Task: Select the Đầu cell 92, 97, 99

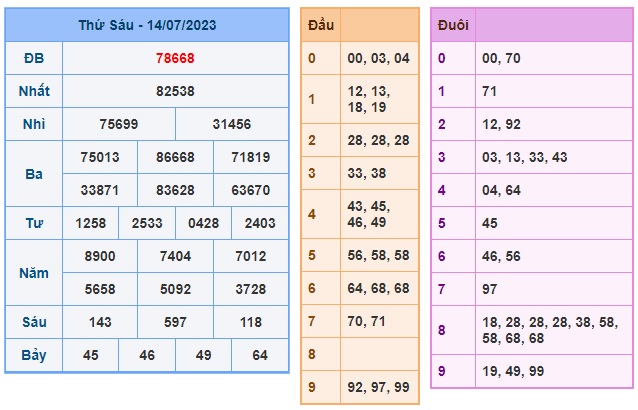Action: (x=378, y=387)
